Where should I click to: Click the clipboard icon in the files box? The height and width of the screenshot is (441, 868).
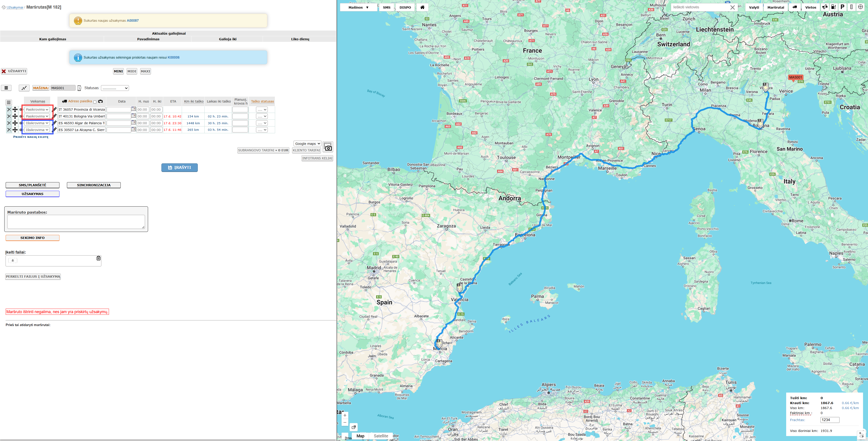[98, 258]
